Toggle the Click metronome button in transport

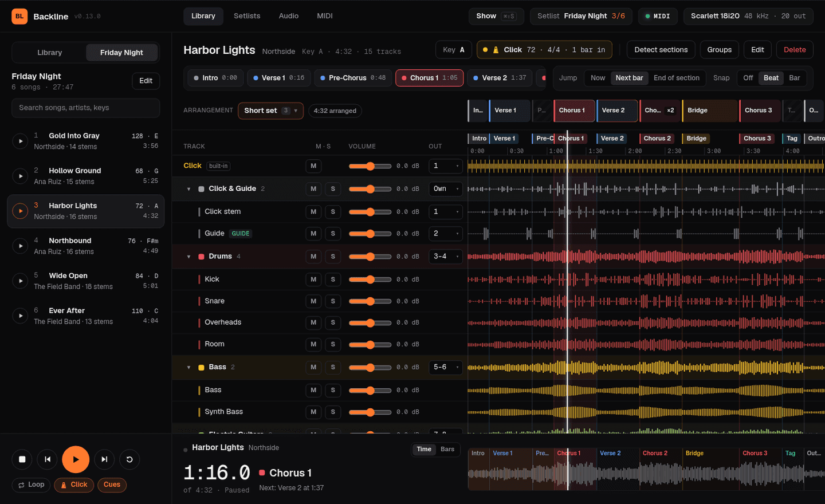(x=74, y=485)
